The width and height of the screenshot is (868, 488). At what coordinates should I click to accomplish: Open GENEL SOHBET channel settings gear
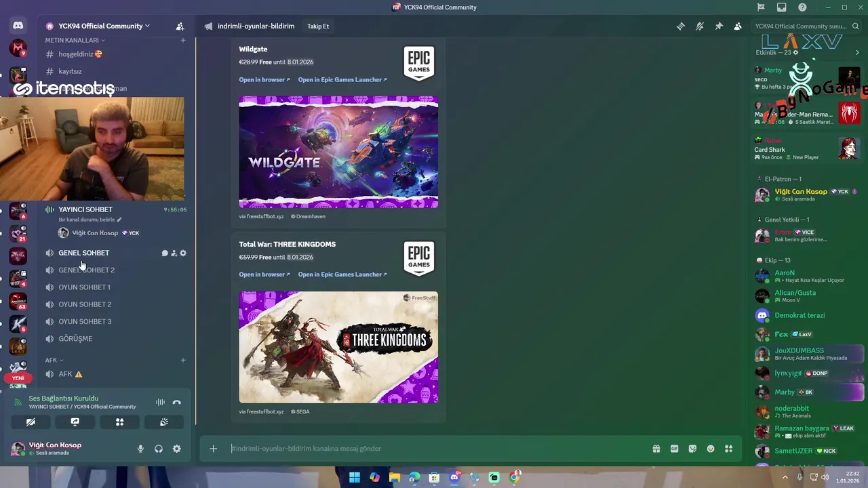[x=183, y=253]
